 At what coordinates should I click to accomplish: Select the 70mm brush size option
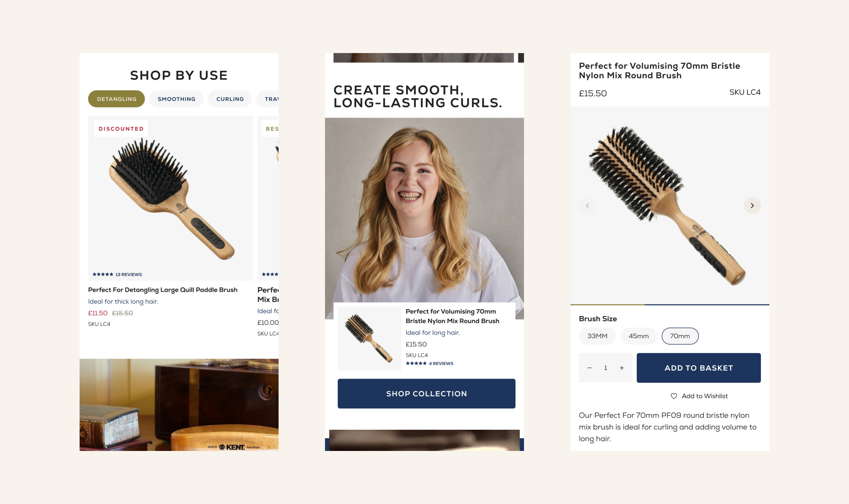click(x=680, y=336)
